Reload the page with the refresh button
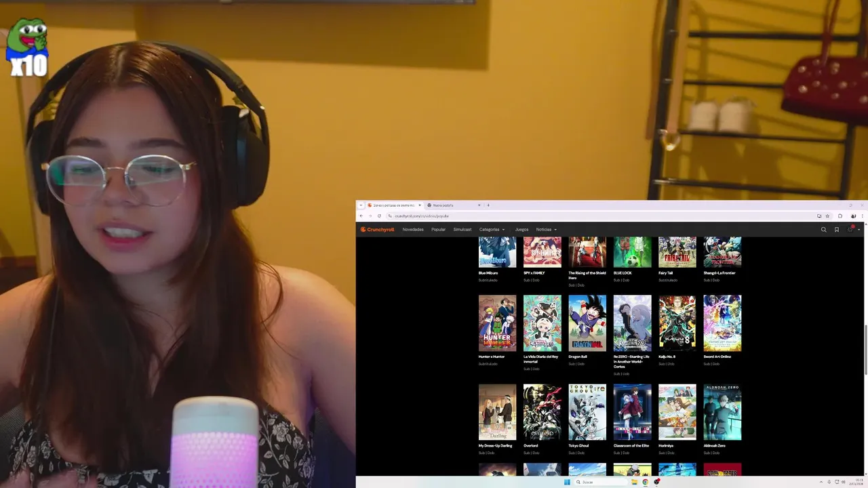The height and width of the screenshot is (488, 868). 379,216
